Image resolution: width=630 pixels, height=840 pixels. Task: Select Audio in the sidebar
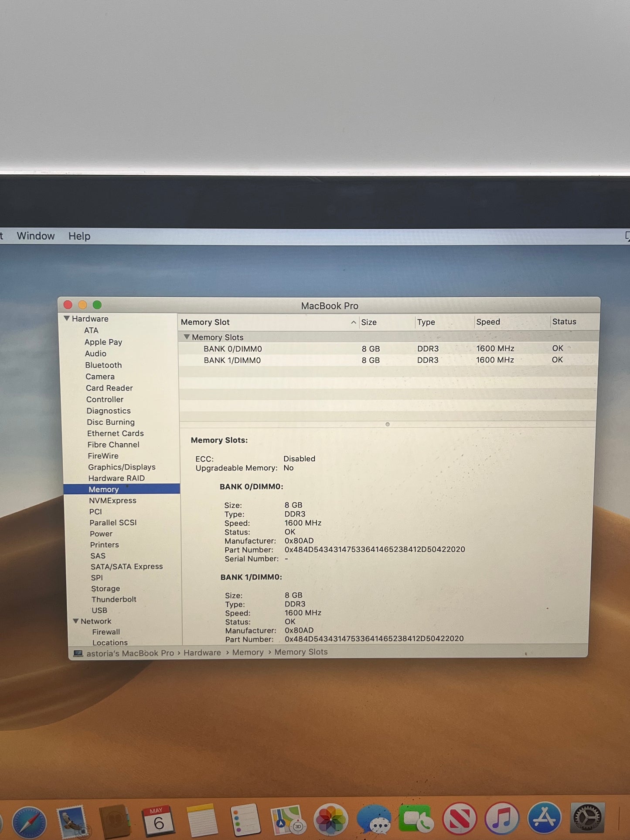[x=95, y=354]
